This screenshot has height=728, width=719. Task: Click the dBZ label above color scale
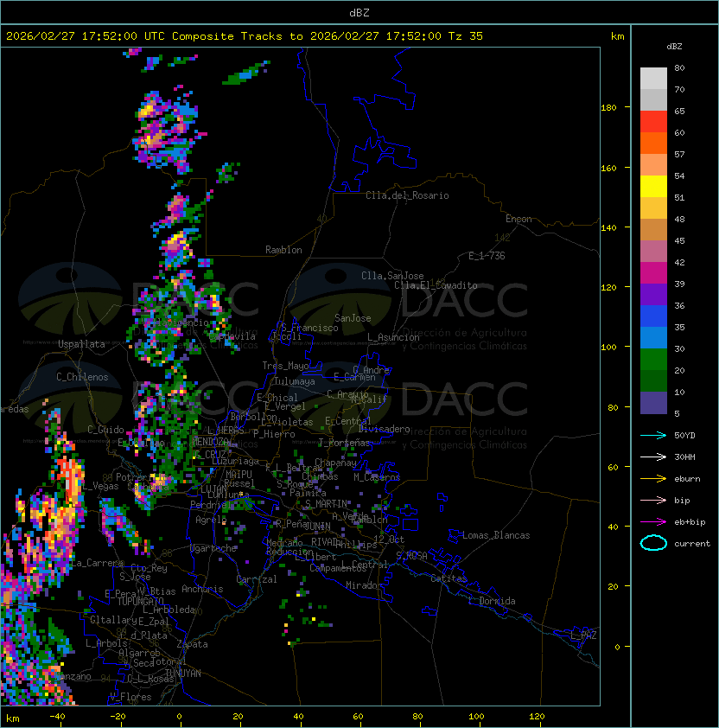point(674,47)
